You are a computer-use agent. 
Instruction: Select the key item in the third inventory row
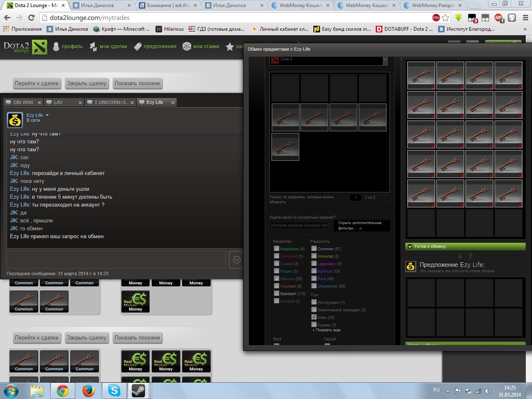pyautogui.click(x=285, y=147)
